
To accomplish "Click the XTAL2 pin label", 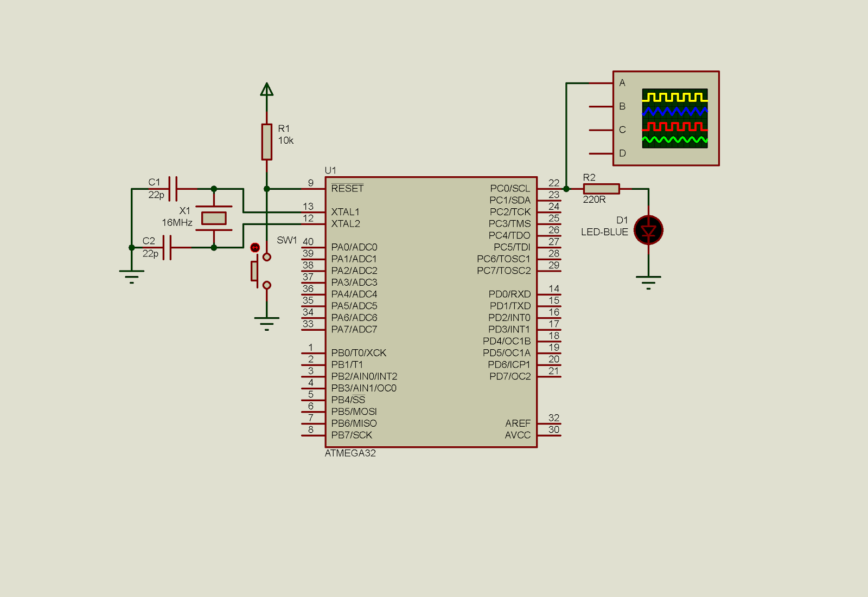I will (346, 223).
